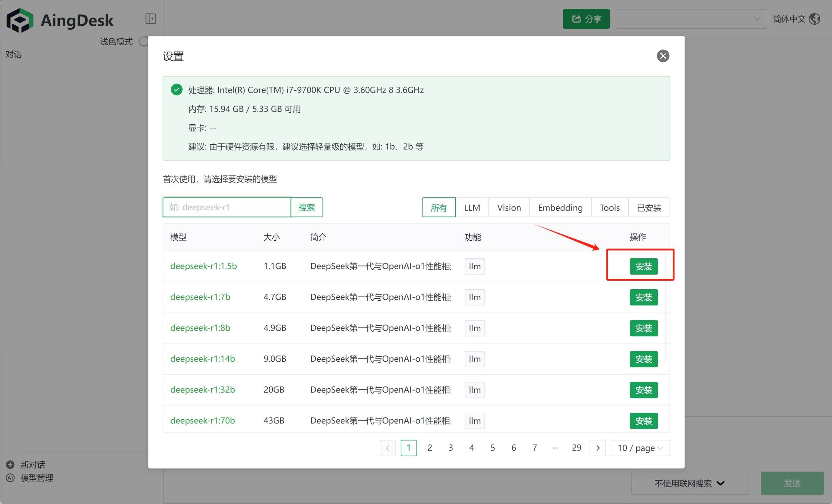Open the web search mode dropdown
Image resolution: width=832 pixels, height=504 pixels.
(690, 483)
